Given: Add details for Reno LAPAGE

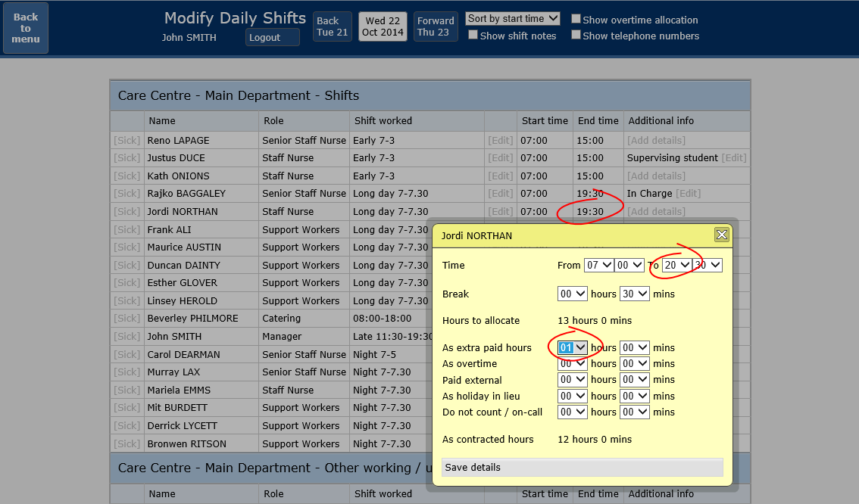Looking at the screenshot, I should click(x=656, y=141).
